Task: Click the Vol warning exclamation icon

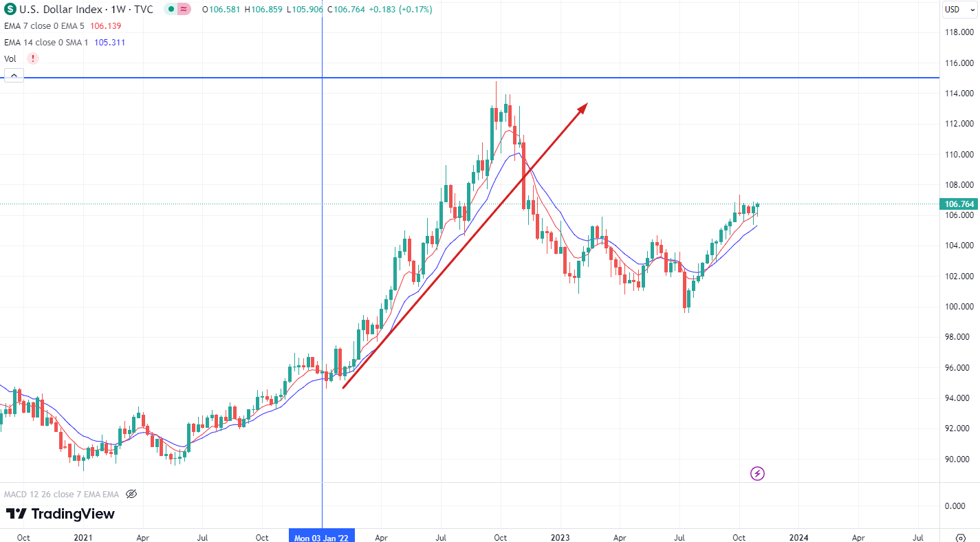Action: (33, 58)
